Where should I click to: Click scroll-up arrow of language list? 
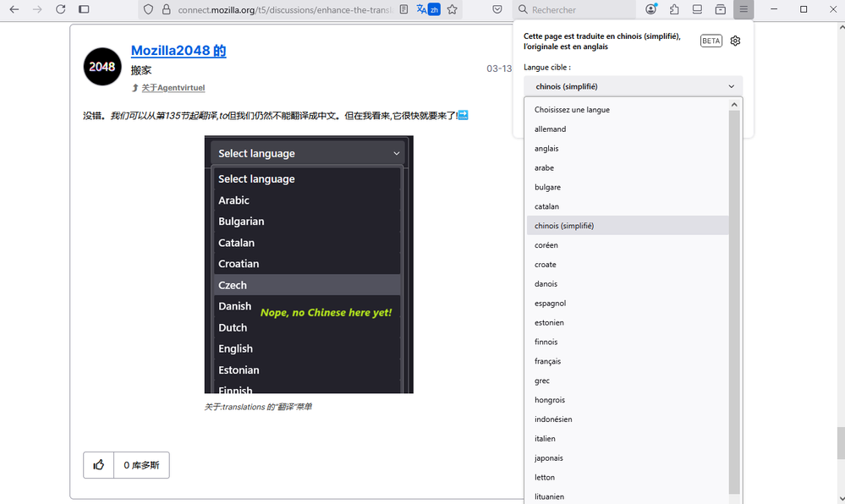[734, 105]
